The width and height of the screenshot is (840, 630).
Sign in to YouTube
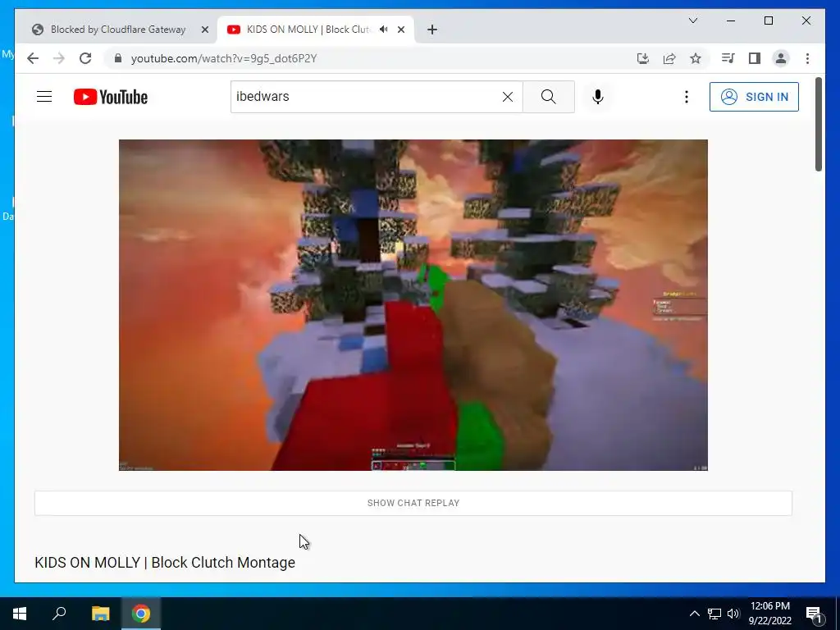(x=754, y=97)
